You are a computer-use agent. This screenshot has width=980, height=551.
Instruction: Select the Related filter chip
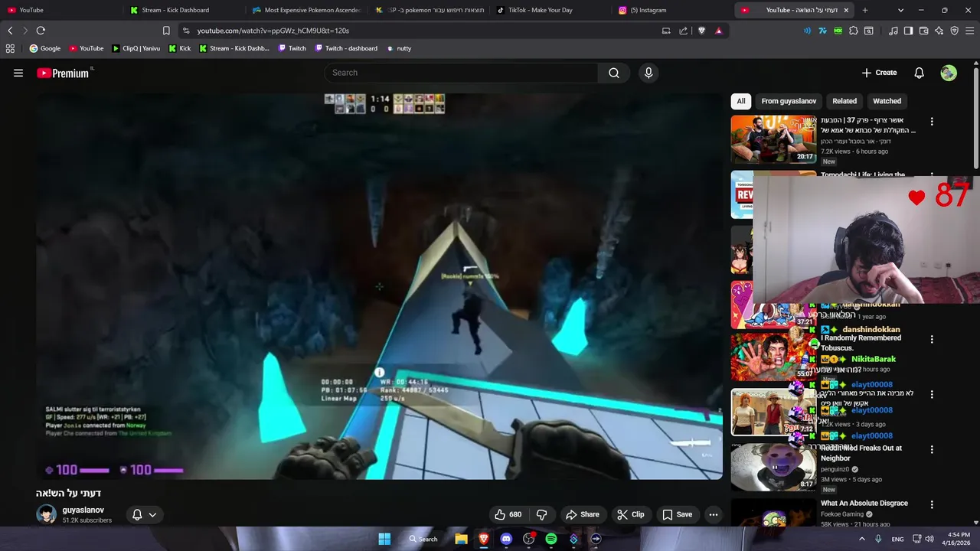pyautogui.click(x=844, y=101)
